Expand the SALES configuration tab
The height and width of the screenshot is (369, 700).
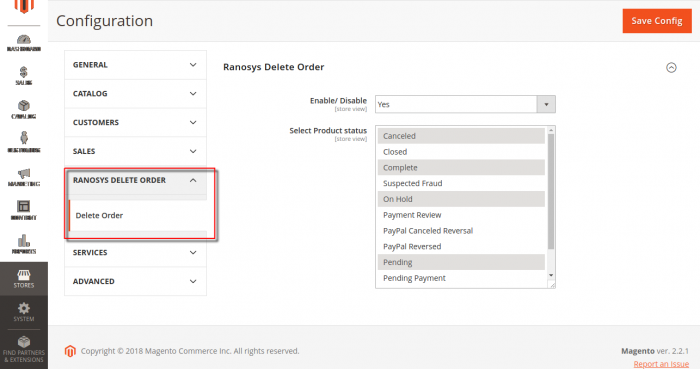(135, 151)
